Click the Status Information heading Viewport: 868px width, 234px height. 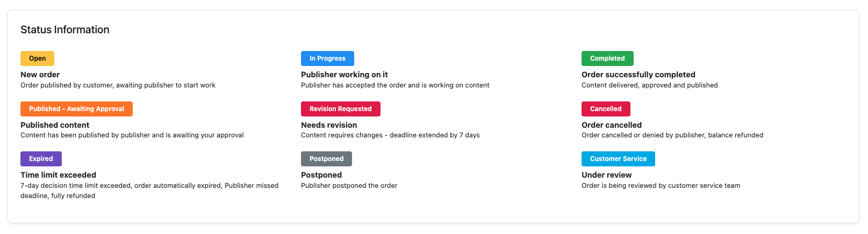pyautogui.click(x=65, y=30)
